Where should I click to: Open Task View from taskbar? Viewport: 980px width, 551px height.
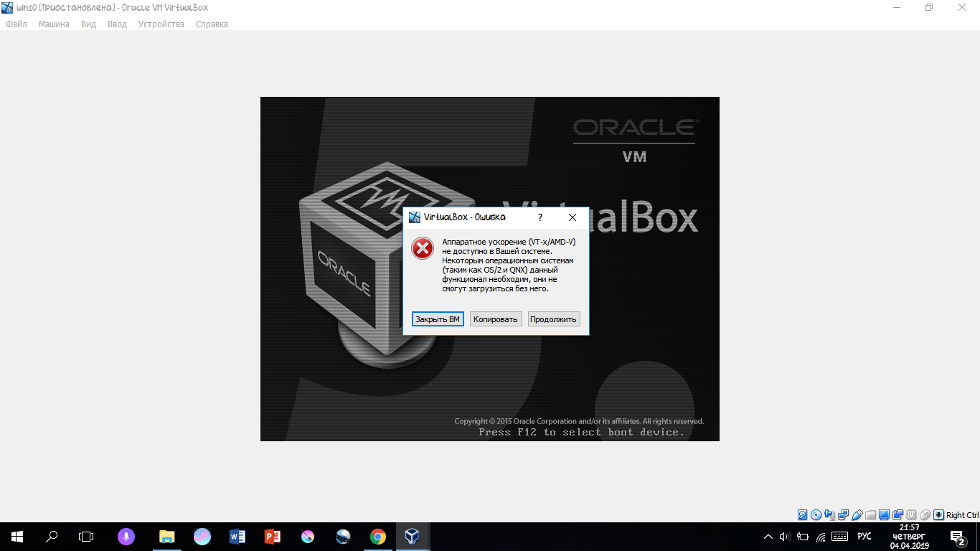click(x=86, y=537)
